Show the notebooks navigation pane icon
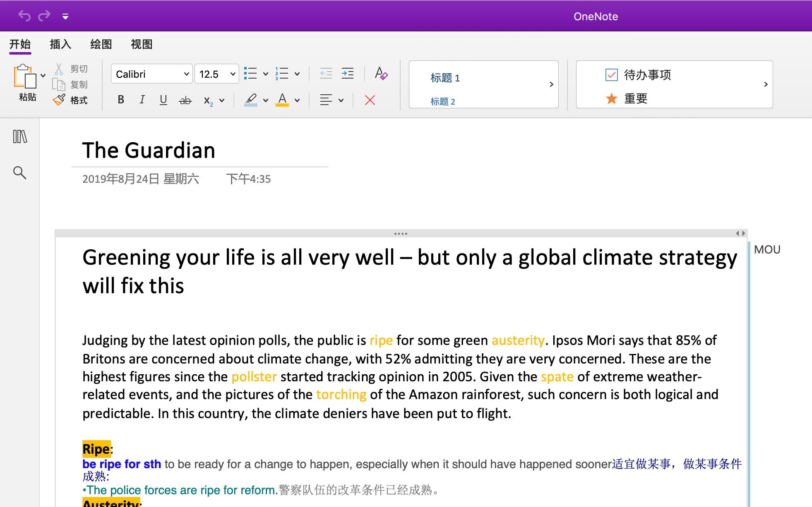Viewport: 812px width, 507px height. tap(20, 136)
